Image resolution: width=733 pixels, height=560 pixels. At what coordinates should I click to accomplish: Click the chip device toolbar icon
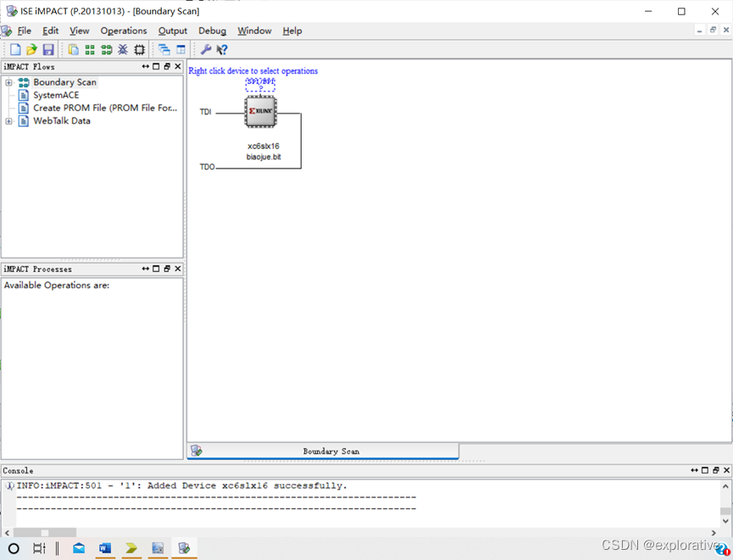[139, 49]
